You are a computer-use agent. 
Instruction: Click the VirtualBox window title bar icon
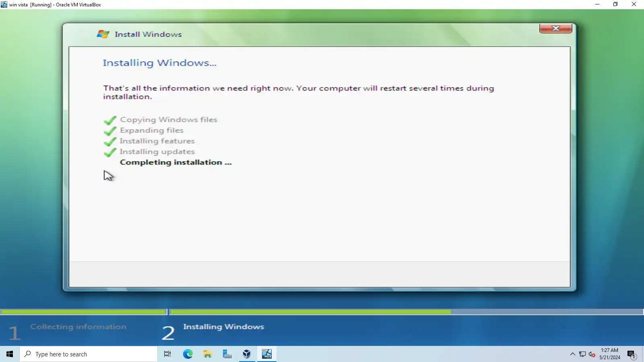point(4,4)
